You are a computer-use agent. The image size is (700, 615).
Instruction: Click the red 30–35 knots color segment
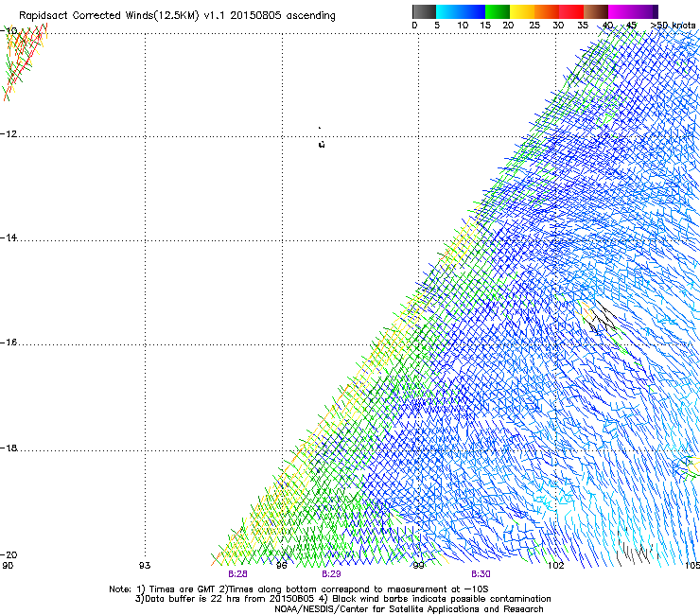(571, 11)
